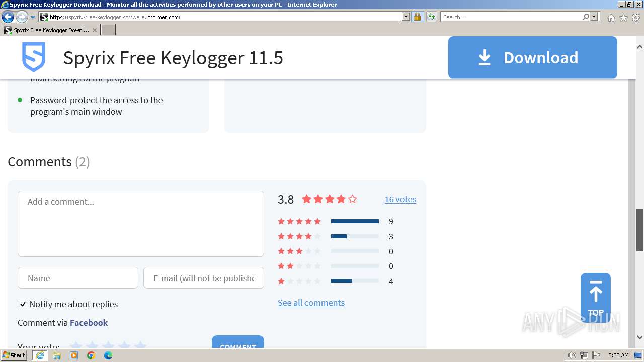Viewport: 644px width, 362px height.
Task: Click the Action Center flag icon
Action: coord(596,355)
